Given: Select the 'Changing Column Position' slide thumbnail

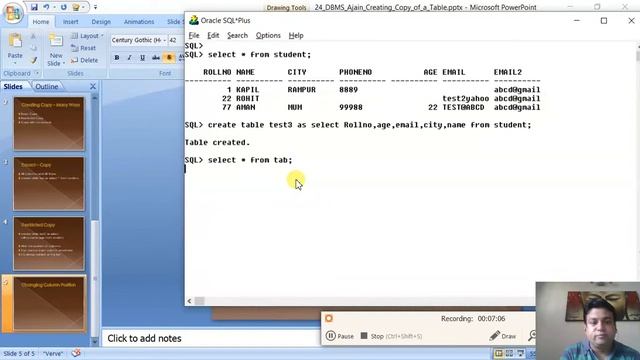Looking at the screenshot, I should pos(49,304).
